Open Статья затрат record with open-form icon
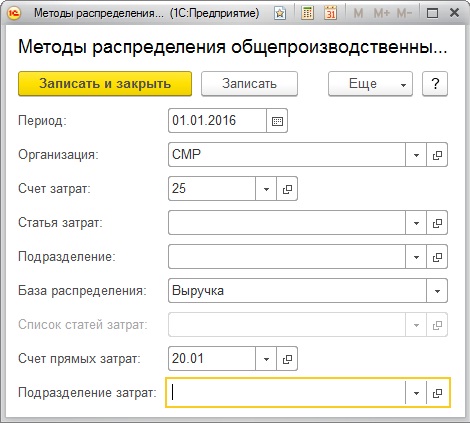 click(437, 223)
